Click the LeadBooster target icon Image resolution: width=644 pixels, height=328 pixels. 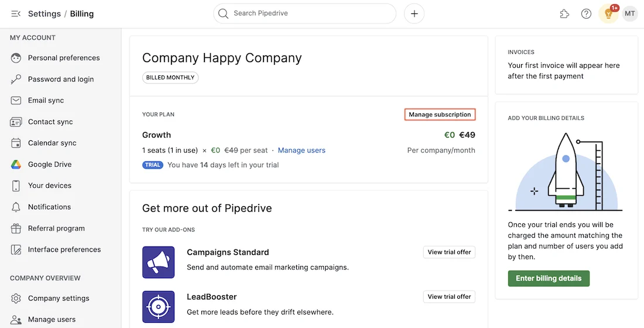(x=159, y=307)
